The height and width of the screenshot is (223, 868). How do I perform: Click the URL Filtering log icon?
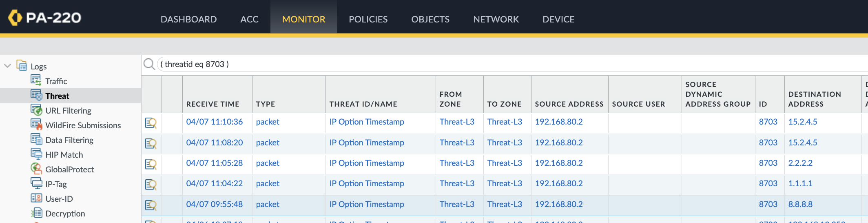point(36,110)
